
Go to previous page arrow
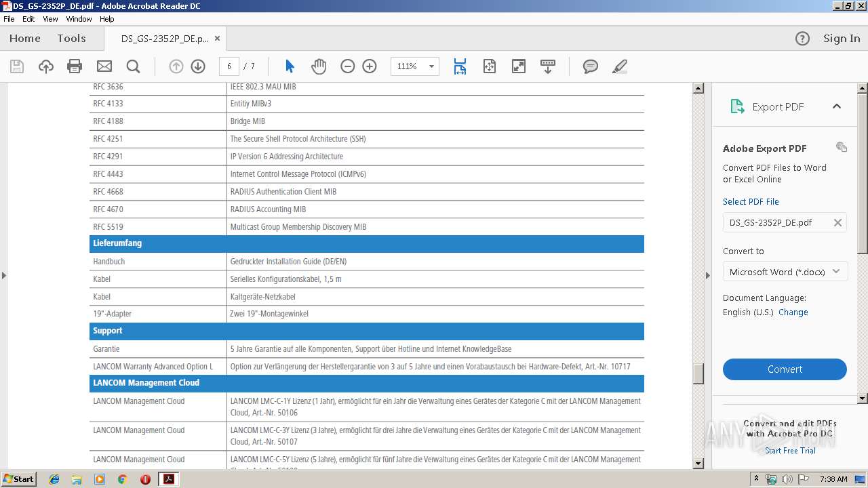click(x=176, y=66)
